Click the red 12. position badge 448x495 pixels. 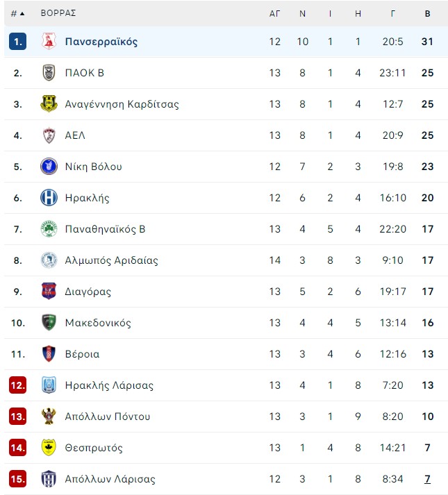click(17, 385)
